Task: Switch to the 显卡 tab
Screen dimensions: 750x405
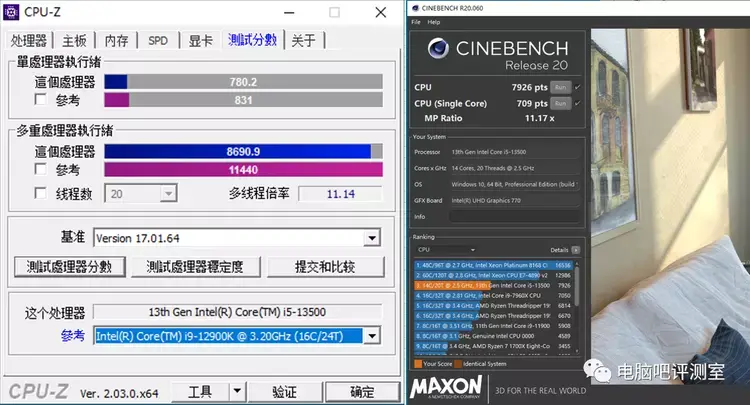Action: (200, 41)
